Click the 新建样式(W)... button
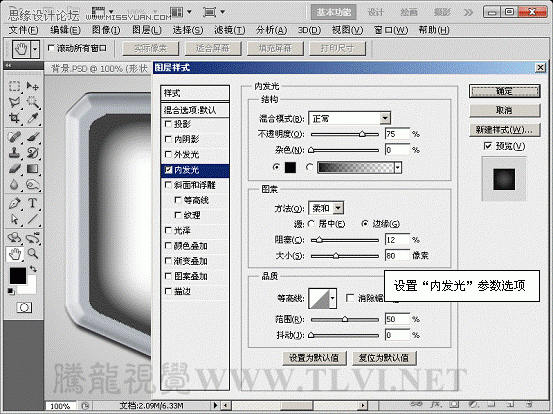The image size is (553, 414). (504, 130)
